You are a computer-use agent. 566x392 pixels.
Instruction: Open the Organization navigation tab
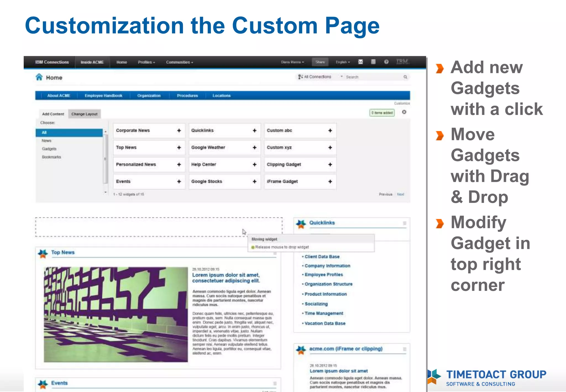tap(149, 96)
